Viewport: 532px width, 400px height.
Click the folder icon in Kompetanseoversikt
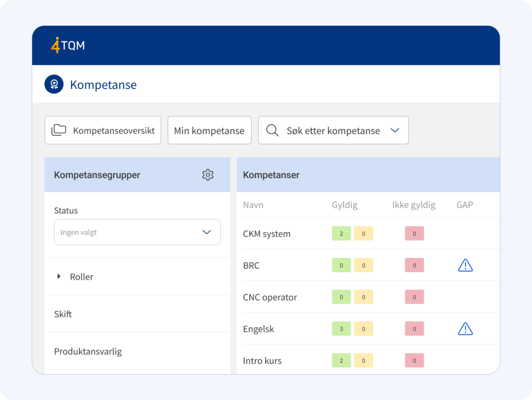59,130
